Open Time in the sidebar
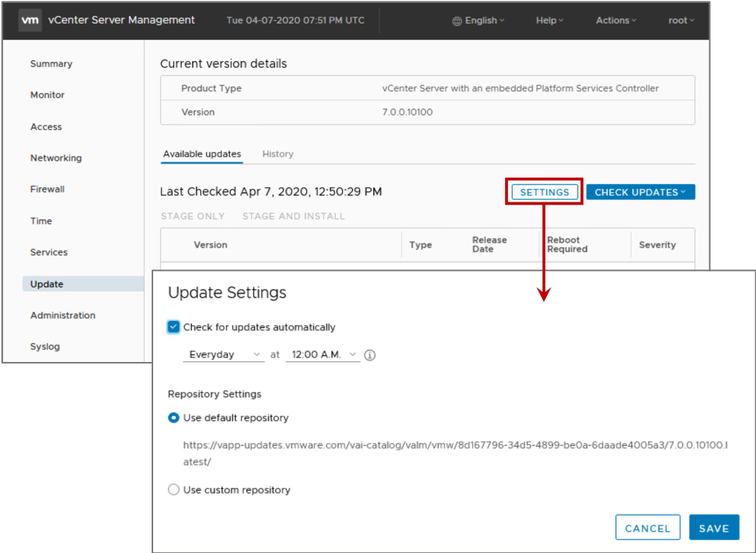This screenshot has width=756, height=553. (41, 221)
